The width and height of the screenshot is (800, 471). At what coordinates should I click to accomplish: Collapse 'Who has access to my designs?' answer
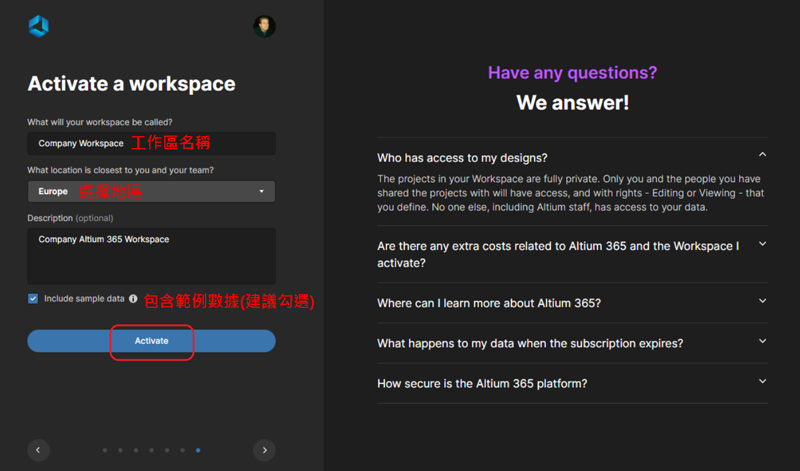coord(762,156)
